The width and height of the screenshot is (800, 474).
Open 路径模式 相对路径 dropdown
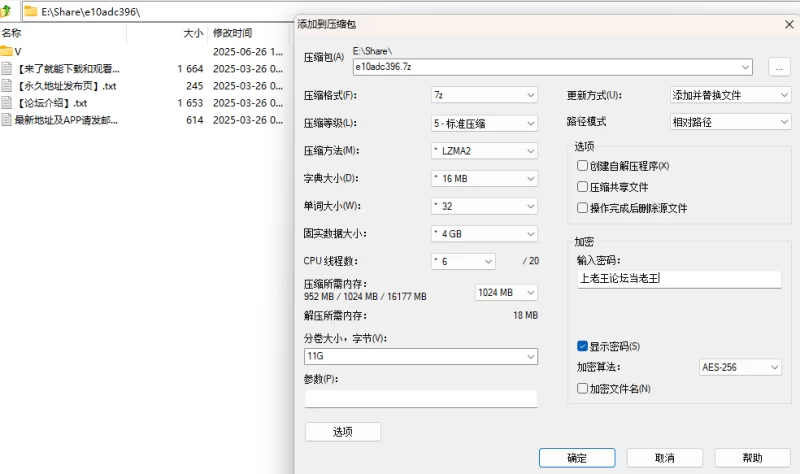731,122
